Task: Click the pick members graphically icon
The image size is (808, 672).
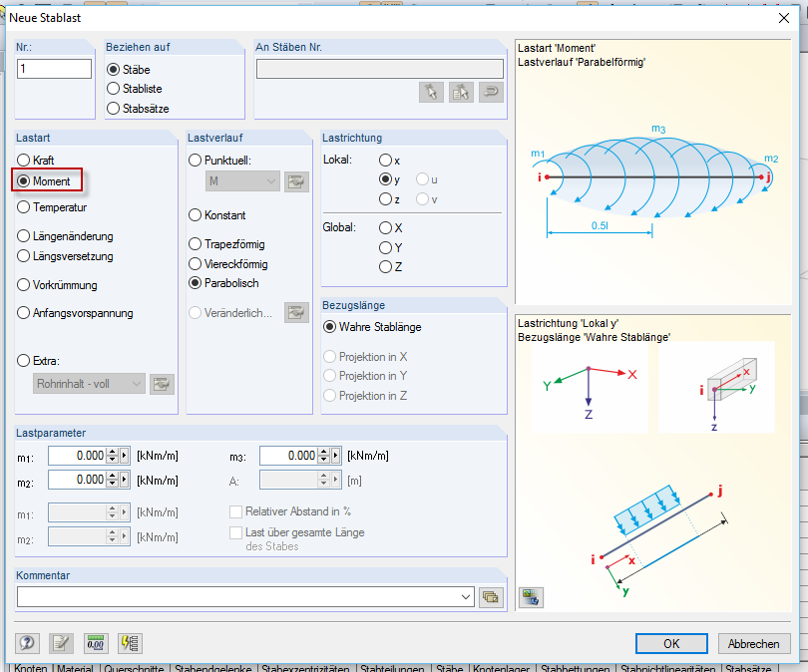Action: (431, 92)
